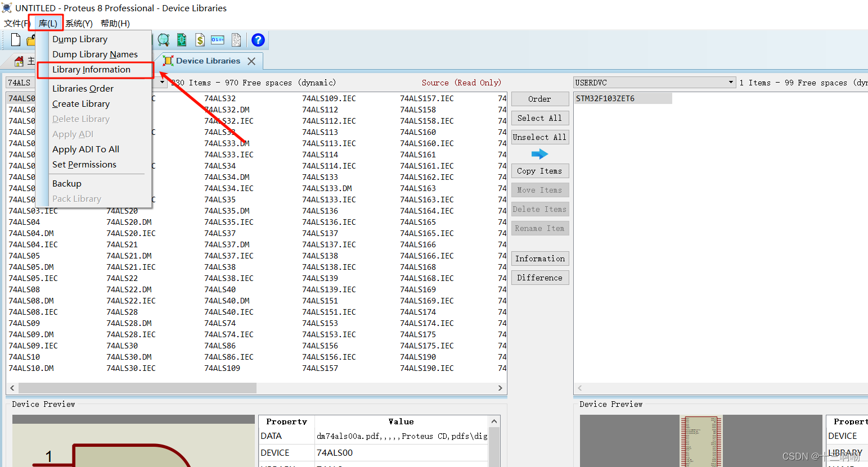Open the 库(L) Library menu

(x=48, y=23)
